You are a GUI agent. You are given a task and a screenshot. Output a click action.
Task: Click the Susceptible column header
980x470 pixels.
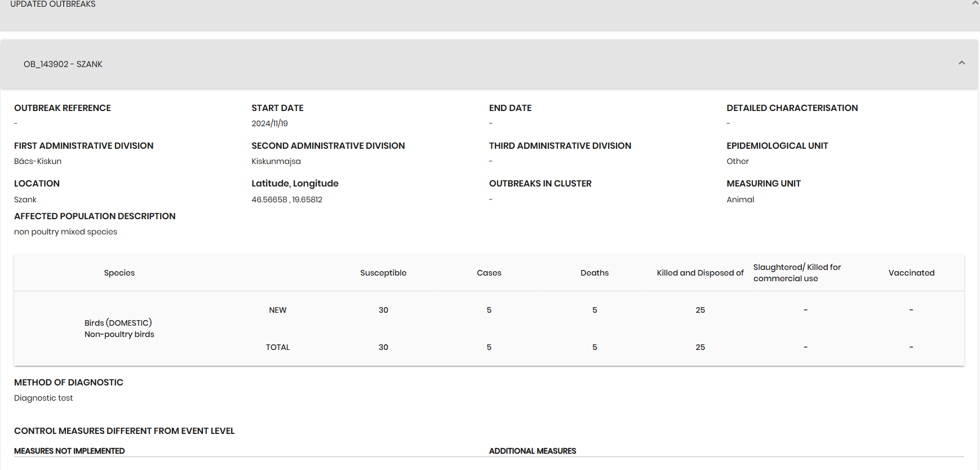point(383,273)
